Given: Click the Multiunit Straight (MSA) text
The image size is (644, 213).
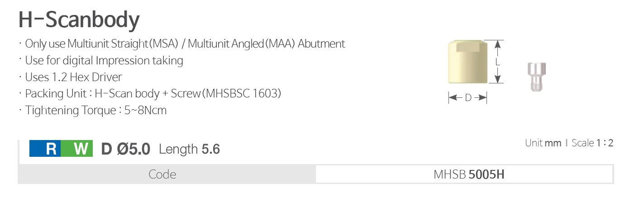Looking at the screenshot, I should tap(121, 44).
